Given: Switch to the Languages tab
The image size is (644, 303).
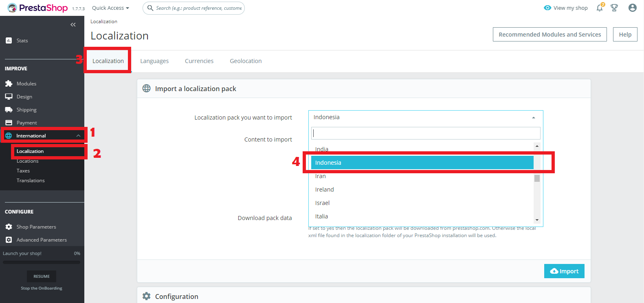Looking at the screenshot, I should pos(154,61).
